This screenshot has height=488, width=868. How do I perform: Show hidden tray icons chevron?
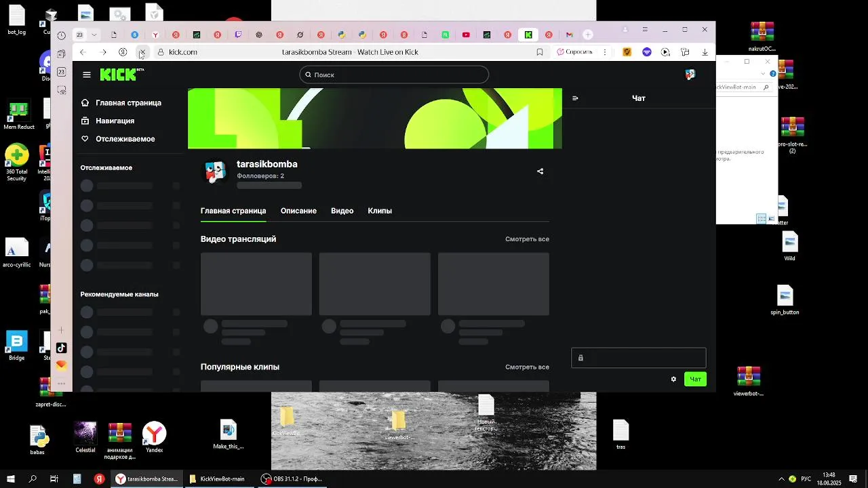click(781, 479)
